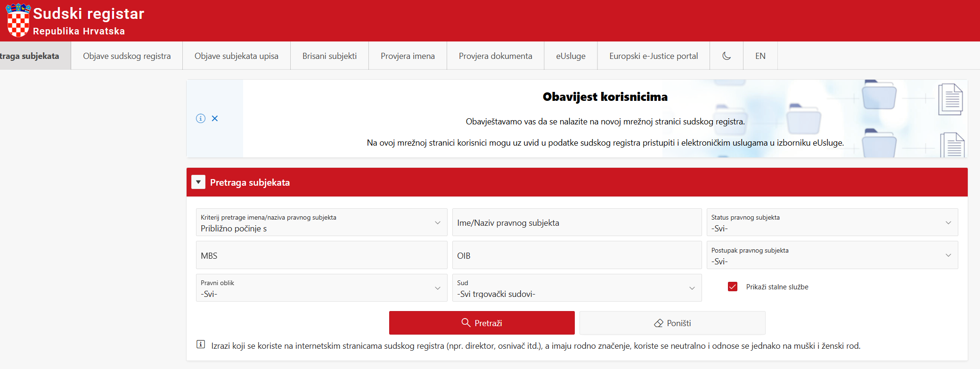
Task: Uncheck the Prikaži stalne službe checkbox
Action: click(733, 287)
